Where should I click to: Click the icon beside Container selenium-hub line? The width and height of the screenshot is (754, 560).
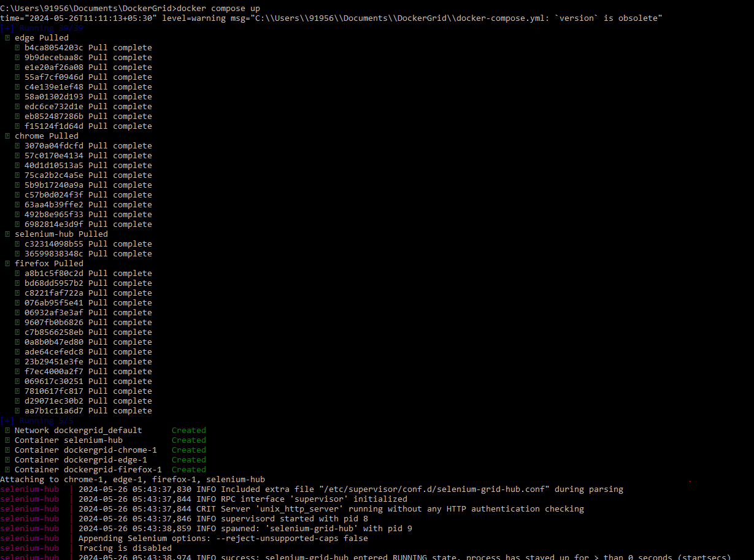click(6, 440)
